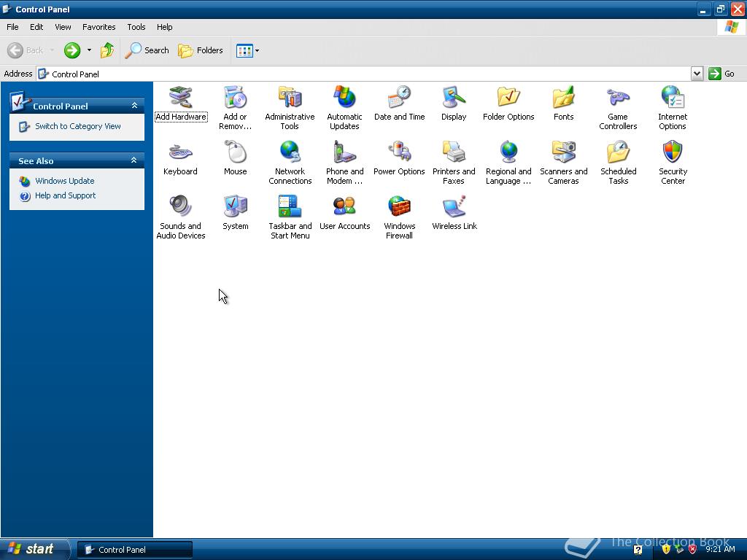747x560 pixels.
Task: Open Scheduled Tasks
Action: click(618, 163)
